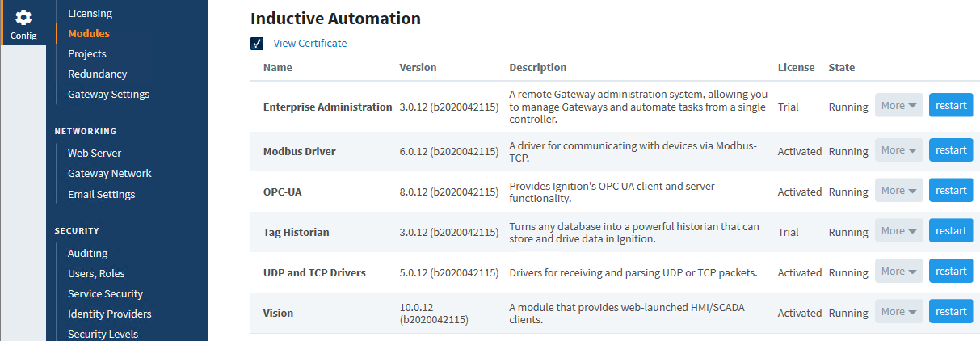
Task: Select the UDP and TCP Drivers name
Action: point(314,272)
